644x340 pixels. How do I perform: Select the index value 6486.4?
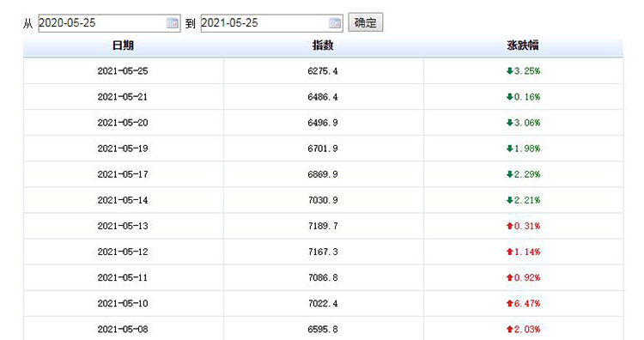(x=323, y=97)
